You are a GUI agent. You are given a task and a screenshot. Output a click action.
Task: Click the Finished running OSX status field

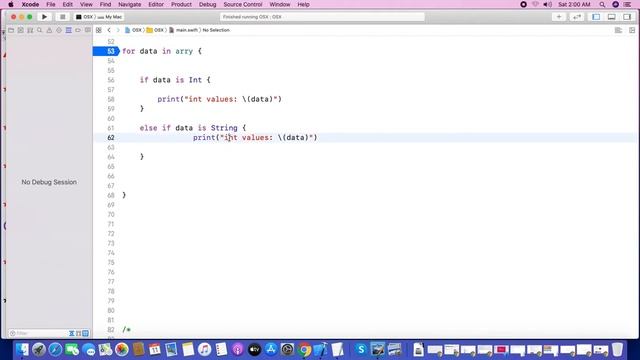(322, 17)
